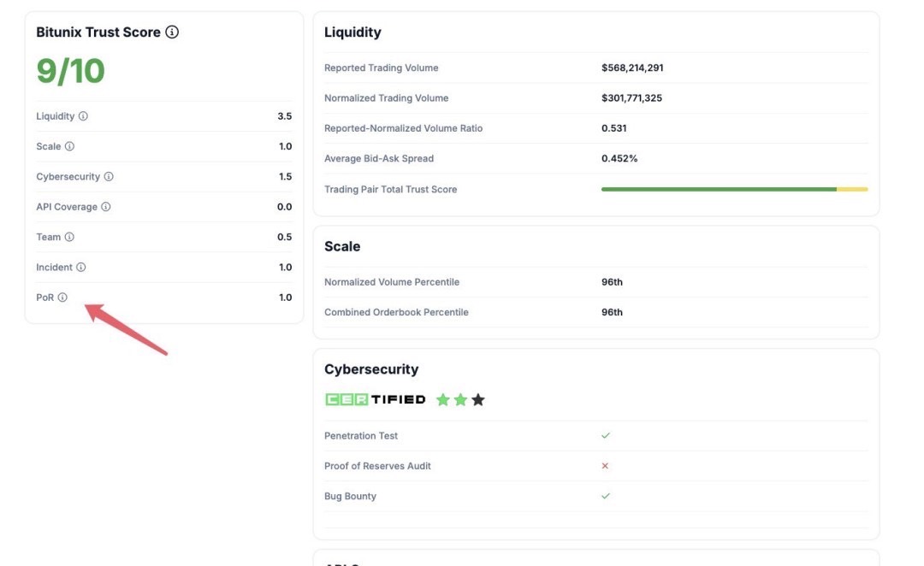Click the Penetration Test green checkmark
924x566 pixels.
(605, 435)
